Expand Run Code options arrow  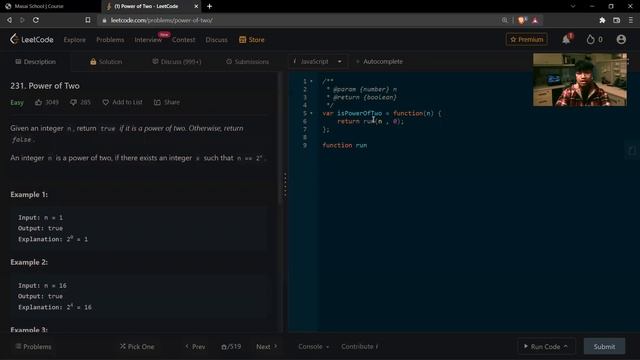[566, 347]
